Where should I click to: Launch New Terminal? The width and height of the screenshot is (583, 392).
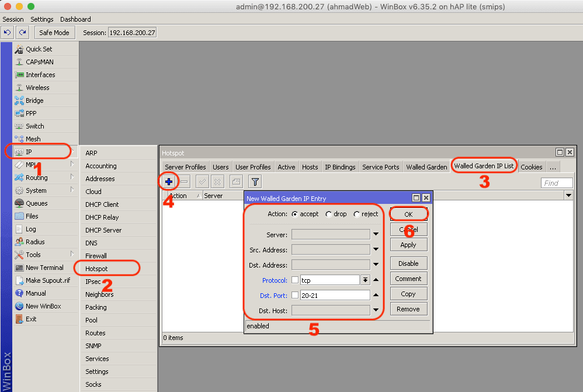click(x=46, y=268)
